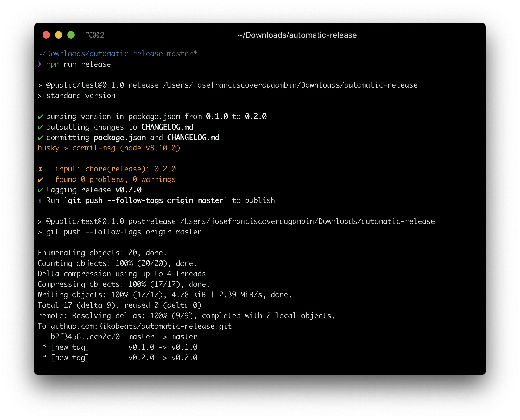The width and height of the screenshot is (520, 420).
Task: Click the master* branch indicator
Action: click(182, 54)
